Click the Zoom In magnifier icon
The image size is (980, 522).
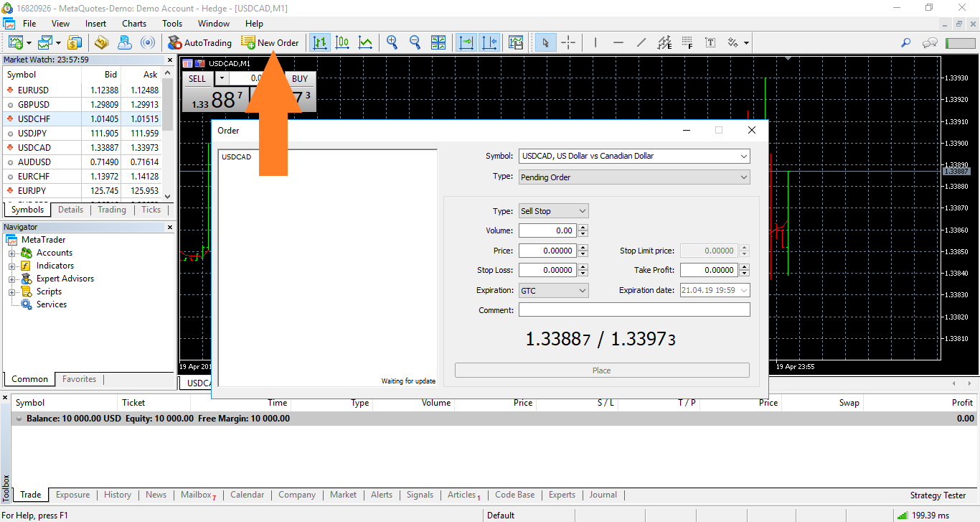tap(392, 42)
